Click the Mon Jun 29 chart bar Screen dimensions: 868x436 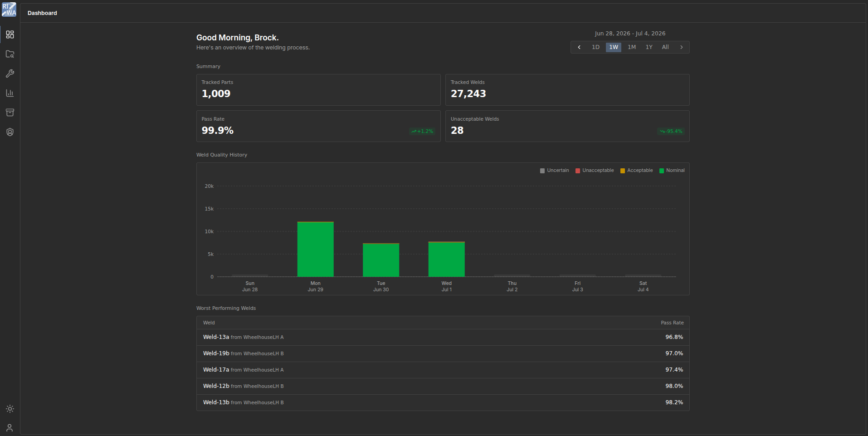coord(316,249)
